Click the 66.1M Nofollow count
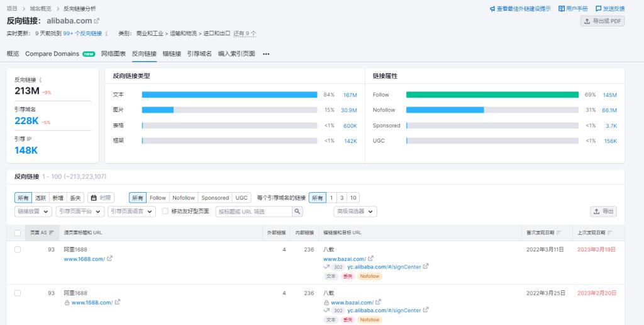 click(x=609, y=110)
